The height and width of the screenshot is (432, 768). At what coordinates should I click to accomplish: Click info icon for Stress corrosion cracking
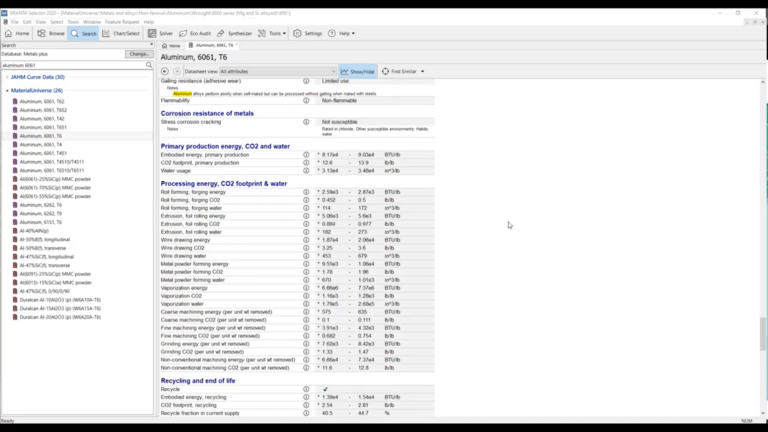[306, 122]
